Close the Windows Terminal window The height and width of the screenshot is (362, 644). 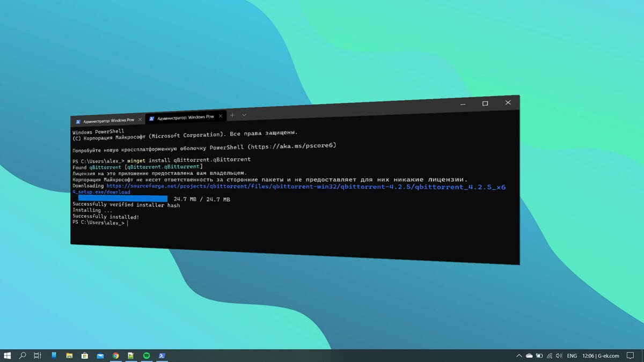[x=508, y=102]
